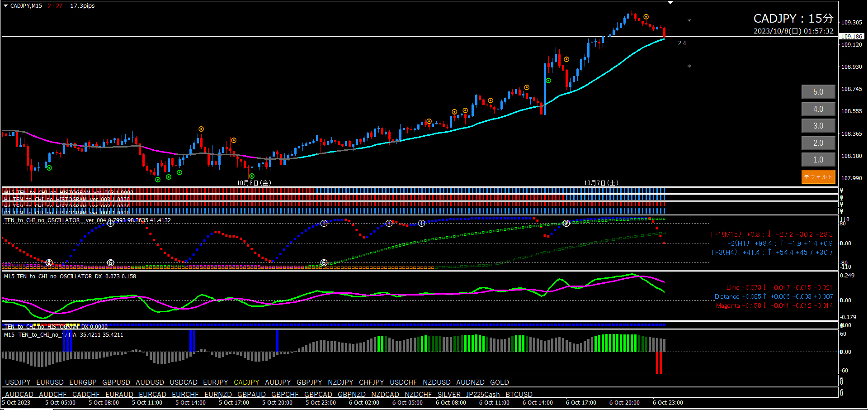Switch chart to GBPAUD
Image resolution: width=868 pixels, height=410 pixels.
(251, 395)
